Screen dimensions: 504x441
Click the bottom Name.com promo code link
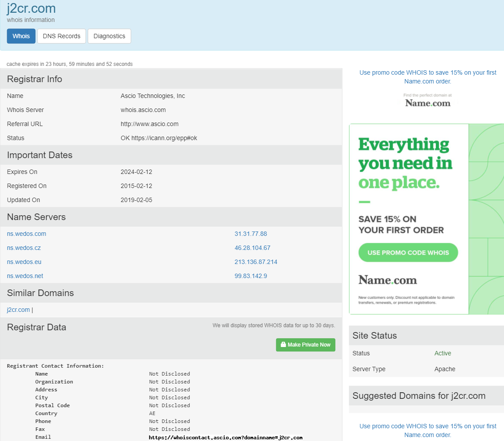428,430
